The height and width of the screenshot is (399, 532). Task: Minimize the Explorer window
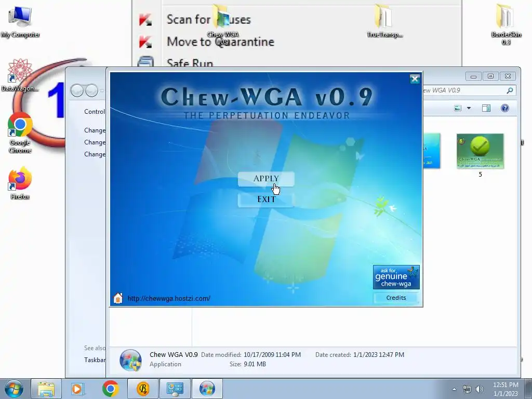pyautogui.click(x=473, y=76)
